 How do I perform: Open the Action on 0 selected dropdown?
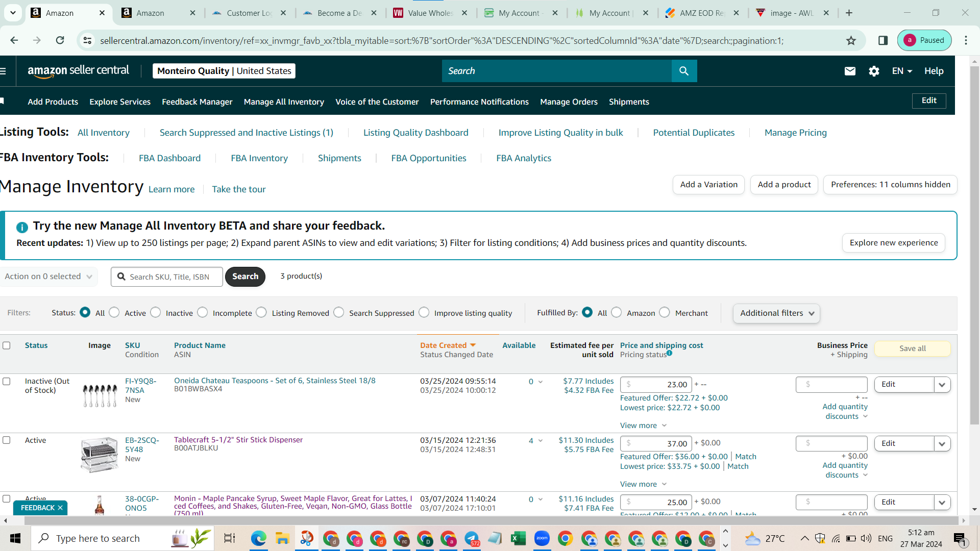coord(48,277)
